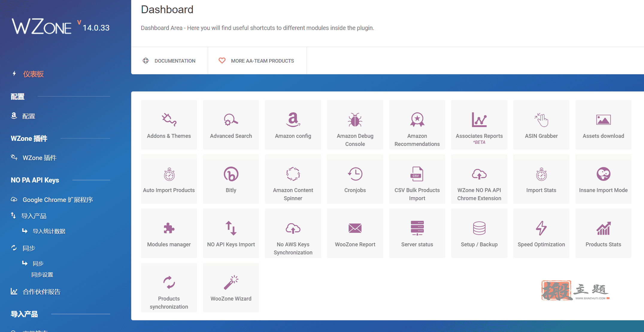Open the 配置 sidebar menu item

click(29, 116)
